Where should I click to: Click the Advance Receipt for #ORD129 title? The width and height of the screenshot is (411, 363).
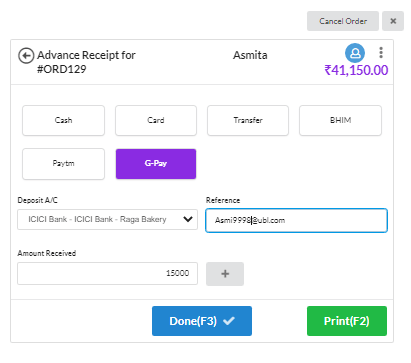point(86,62)
